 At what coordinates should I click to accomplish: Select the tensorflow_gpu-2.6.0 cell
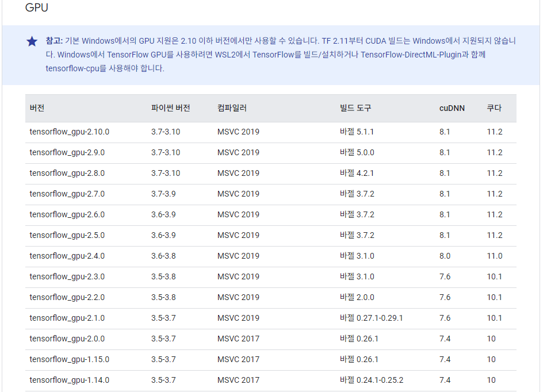point(67,214)
